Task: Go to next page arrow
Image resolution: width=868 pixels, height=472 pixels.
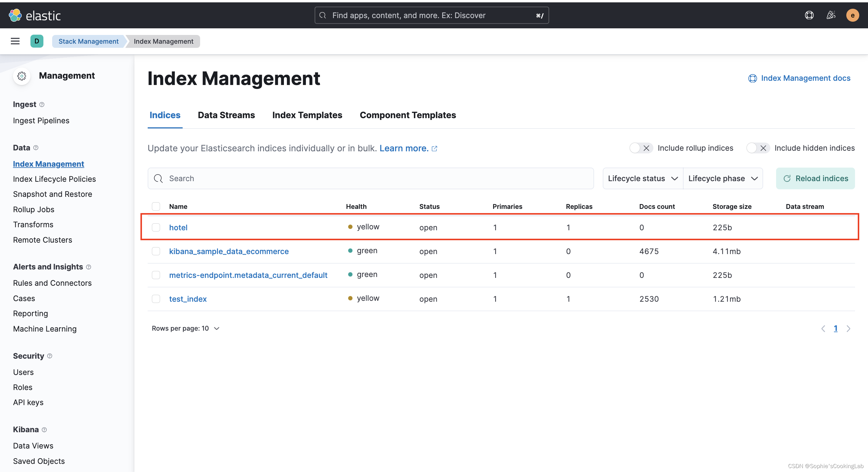Action: tap(848, 329)
